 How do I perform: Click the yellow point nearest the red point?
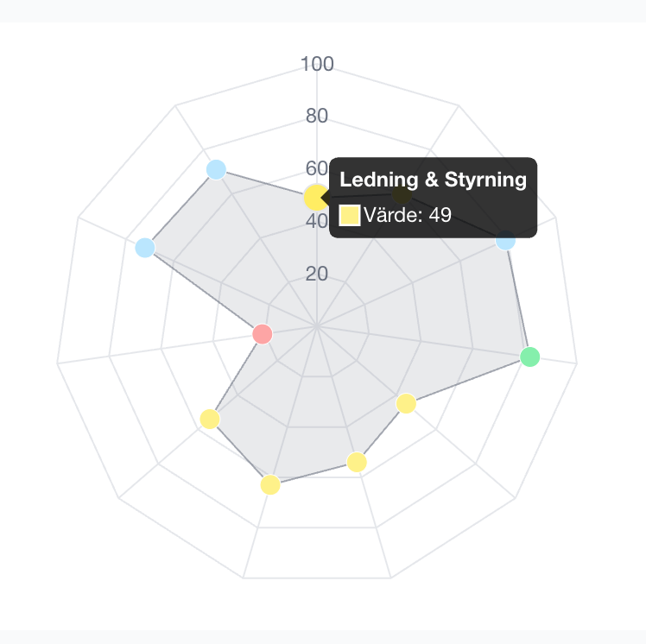click(x=209, y=419)
